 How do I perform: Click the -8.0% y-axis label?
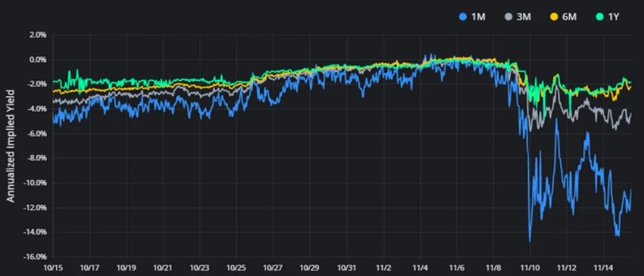[36, 158]
